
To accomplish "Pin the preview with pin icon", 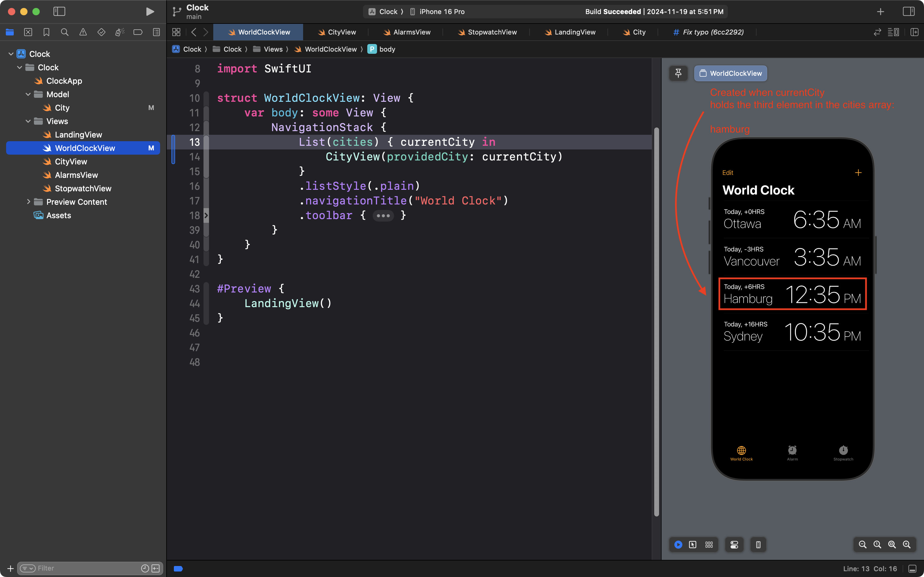I will pos(678,73).
